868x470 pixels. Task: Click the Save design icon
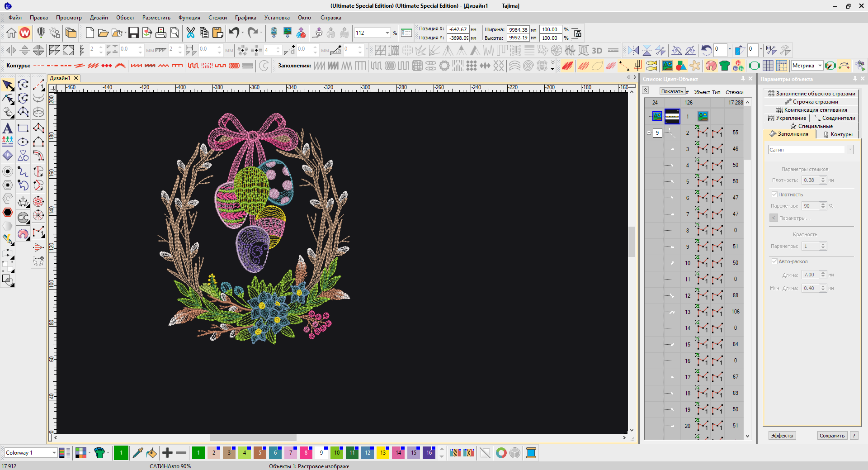point(133,33)
